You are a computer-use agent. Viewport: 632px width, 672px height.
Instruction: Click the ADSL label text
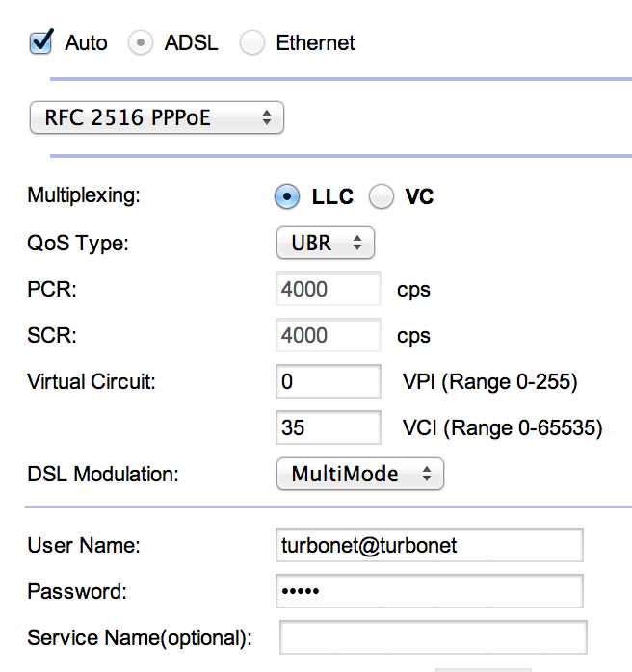191,43
